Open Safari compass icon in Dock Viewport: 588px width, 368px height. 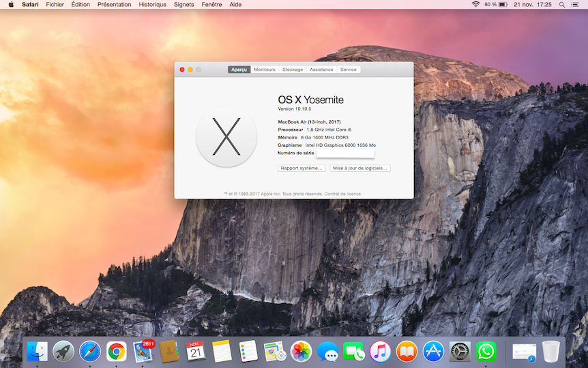pyautogui.click(x=90, y=352)
